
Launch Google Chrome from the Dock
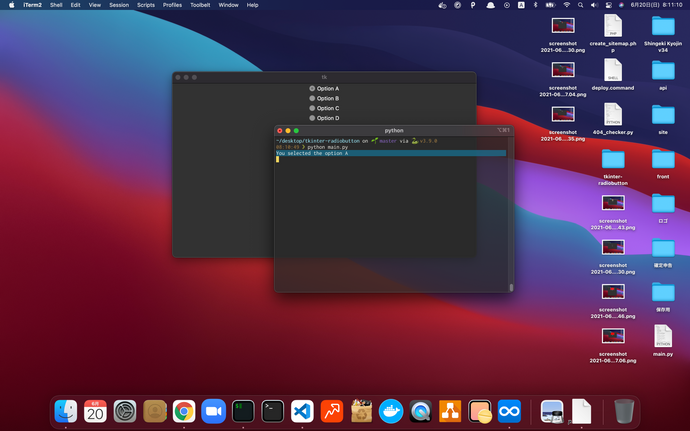183,410
